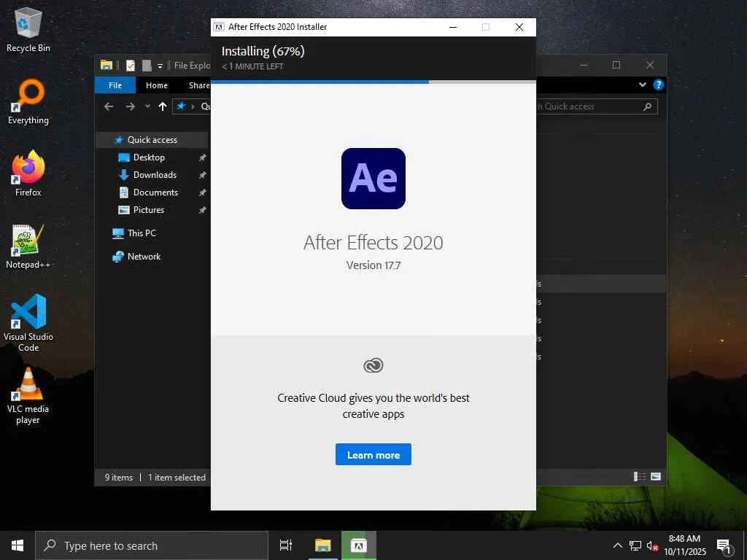Go forward in File Explorer navigation
This screenshot has width=747, height=560.
coord(130,106)
